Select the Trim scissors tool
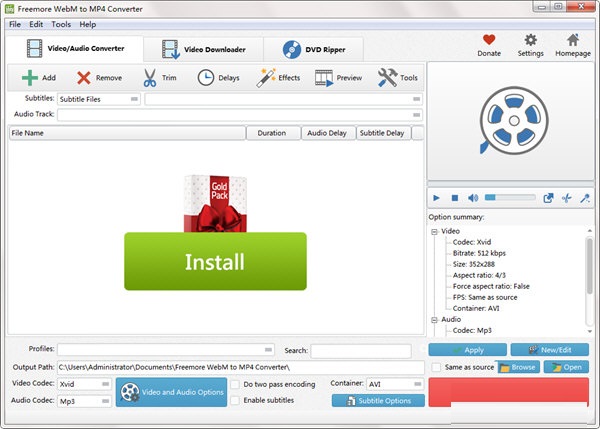600x429 pixels. pos(149,77)
